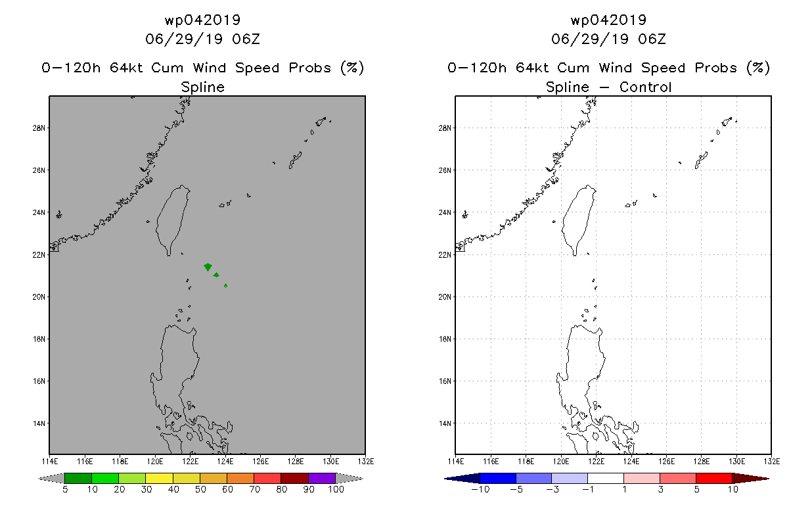The width and height of the screenshot is (812, 526).
Task: Click the orange 60-70 legend swatch
Action: (240, 478)
